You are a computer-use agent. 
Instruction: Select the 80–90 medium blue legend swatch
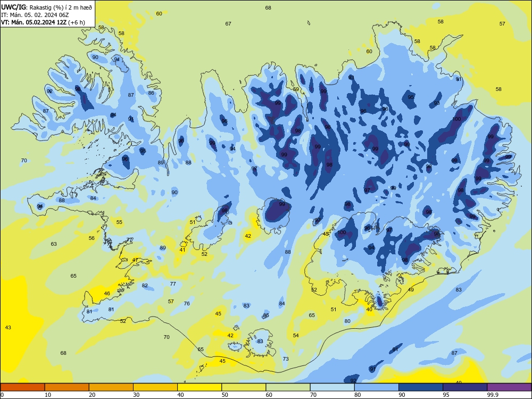point(377,387)
